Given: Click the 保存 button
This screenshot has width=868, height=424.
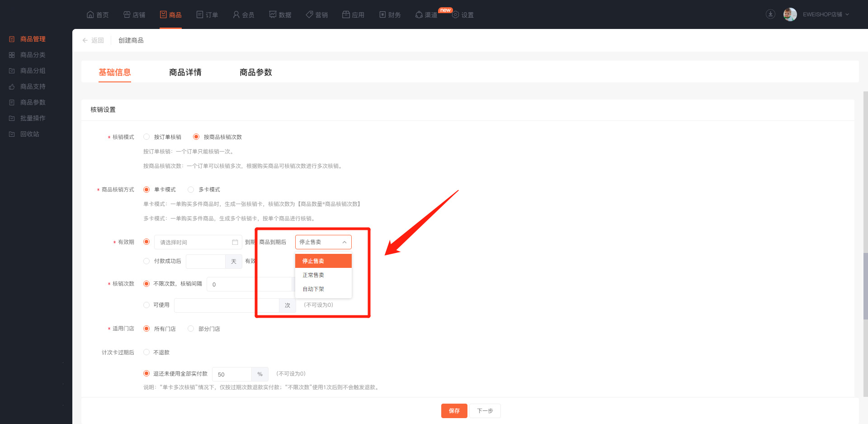Looking at the screenshot, I should (454, 411).
